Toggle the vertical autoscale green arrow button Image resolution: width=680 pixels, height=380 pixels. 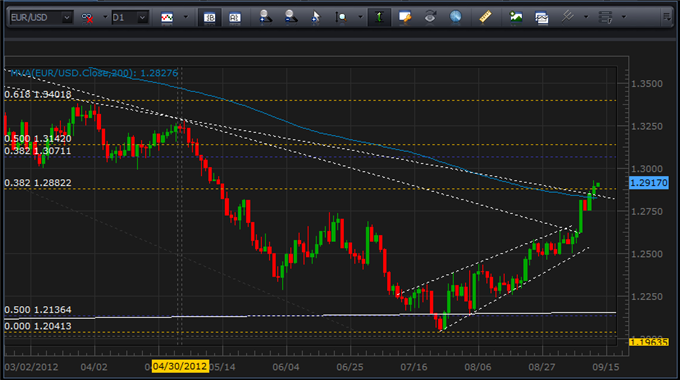point(379,17)
